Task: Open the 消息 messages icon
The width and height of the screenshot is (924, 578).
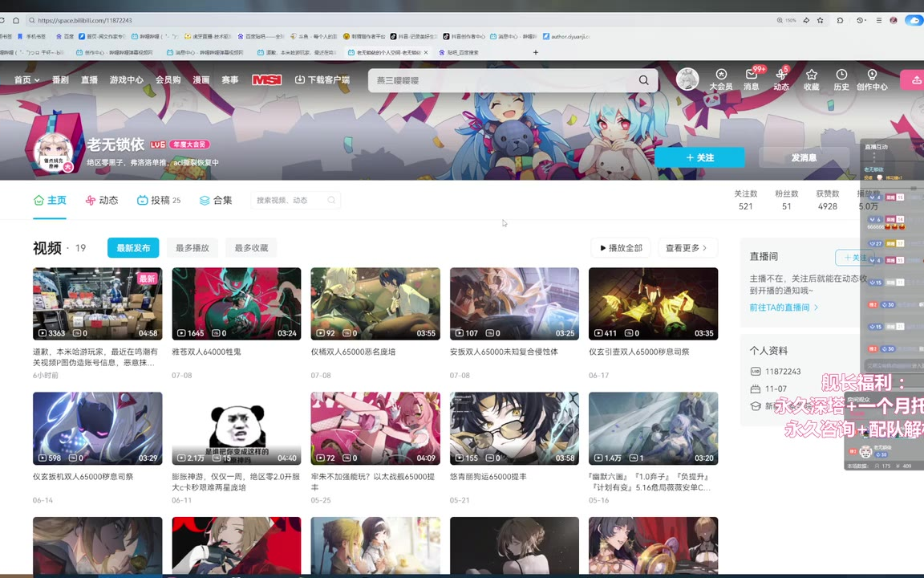Action: tap(752, 79)
